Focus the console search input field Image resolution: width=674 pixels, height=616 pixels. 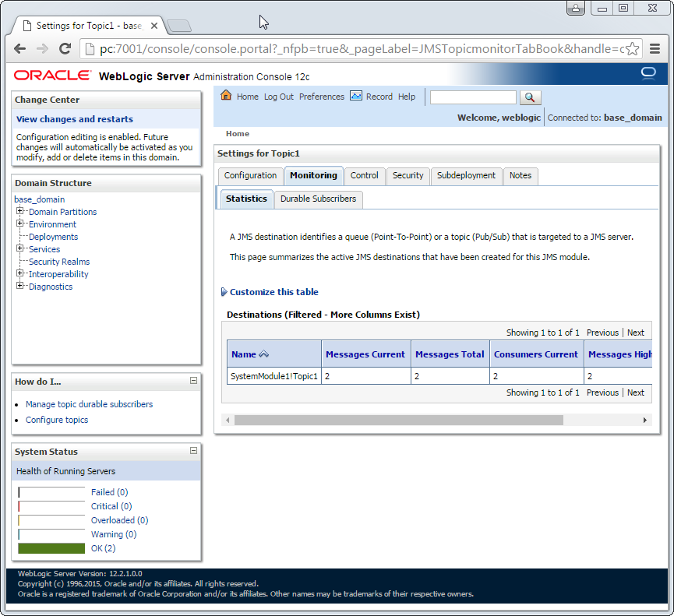coord(473,97)
